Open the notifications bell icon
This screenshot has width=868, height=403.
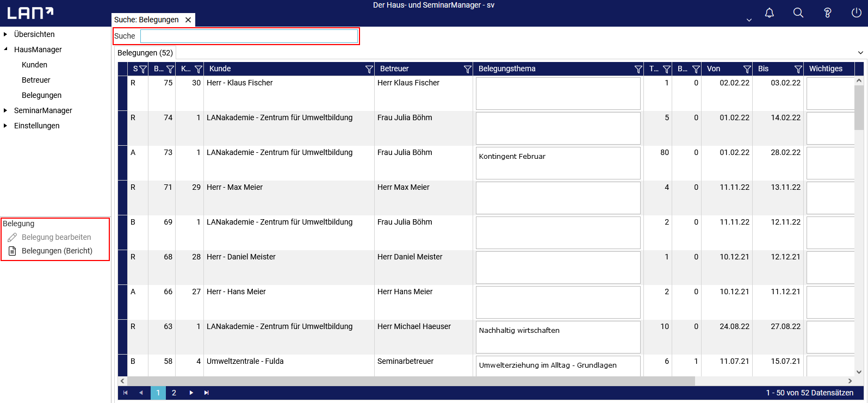click(x=769, y=13)
